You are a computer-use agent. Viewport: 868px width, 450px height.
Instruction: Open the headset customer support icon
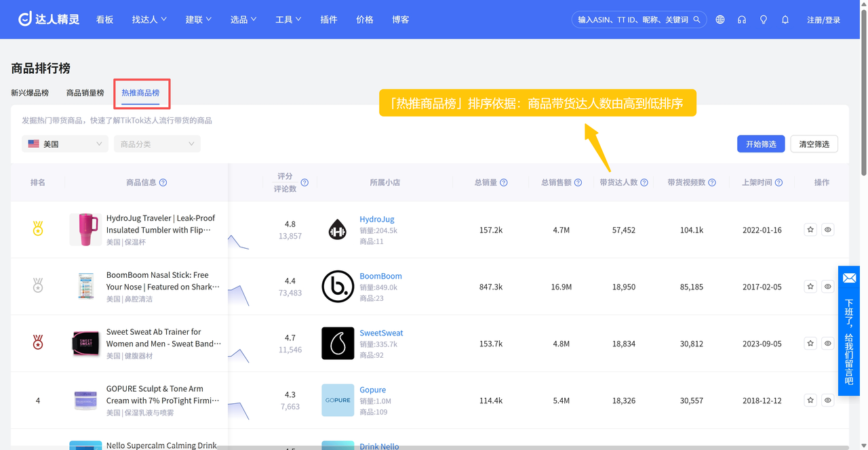tap(742, 20)
